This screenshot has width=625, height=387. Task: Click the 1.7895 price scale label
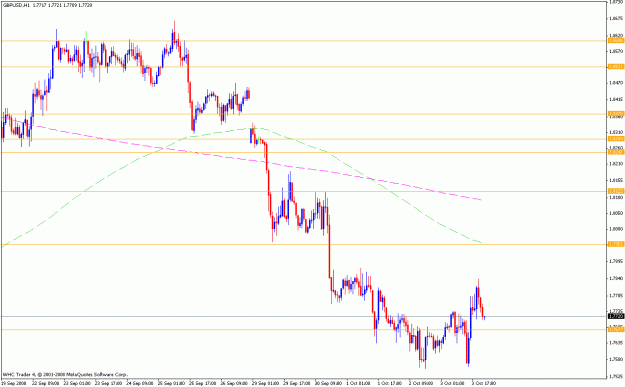(616, 261)
